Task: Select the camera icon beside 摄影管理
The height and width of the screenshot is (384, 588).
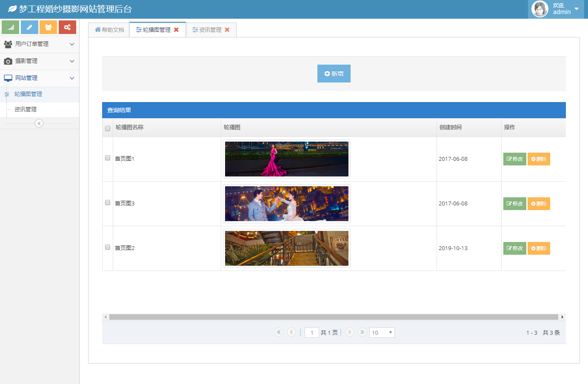Action: coord(8,61)
